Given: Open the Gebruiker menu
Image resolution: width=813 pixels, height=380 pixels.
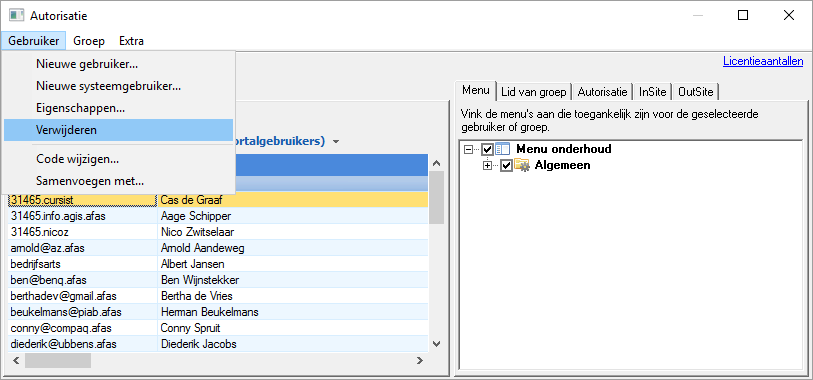Looking at the screenshot, I should point(34,41).
